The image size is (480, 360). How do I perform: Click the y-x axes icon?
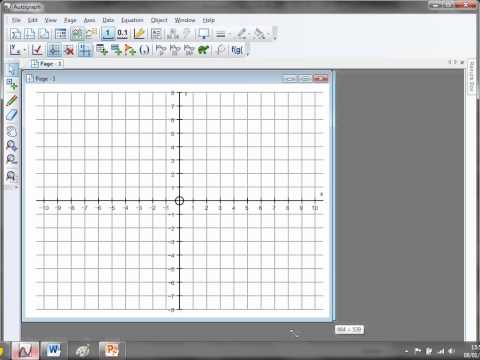[15, 50]
